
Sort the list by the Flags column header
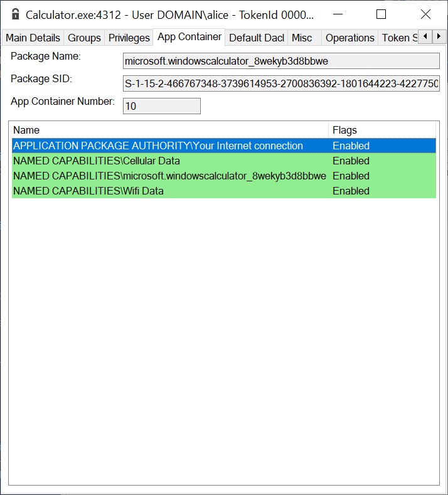click(381, 130)
